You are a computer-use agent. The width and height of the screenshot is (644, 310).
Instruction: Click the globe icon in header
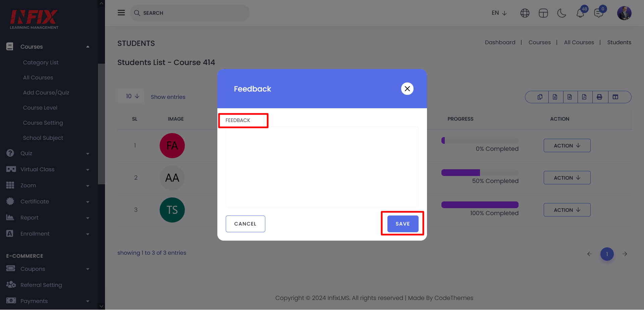point(525,13)
